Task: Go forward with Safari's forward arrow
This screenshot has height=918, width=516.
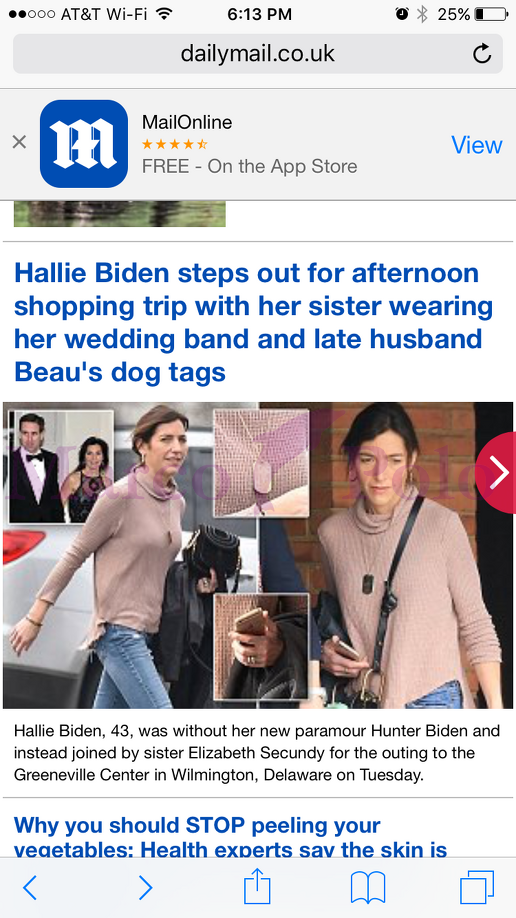Action: click(x=145, y=888)
